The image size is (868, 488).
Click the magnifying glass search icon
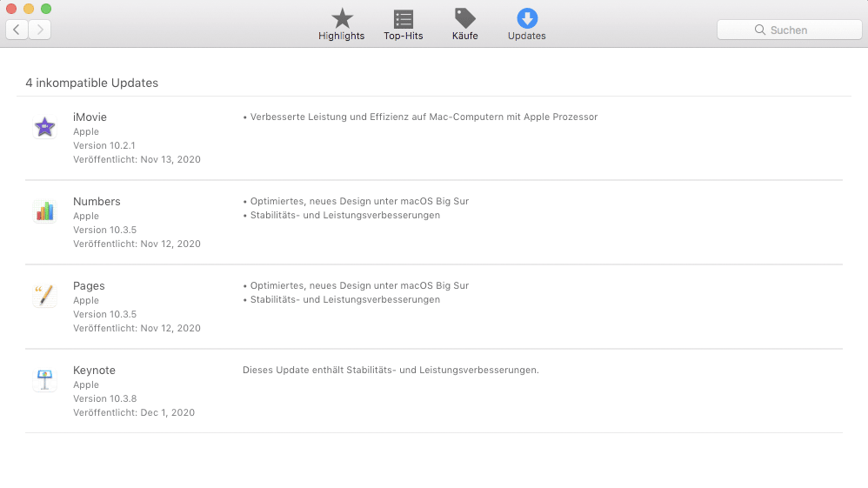click(760, 30)
